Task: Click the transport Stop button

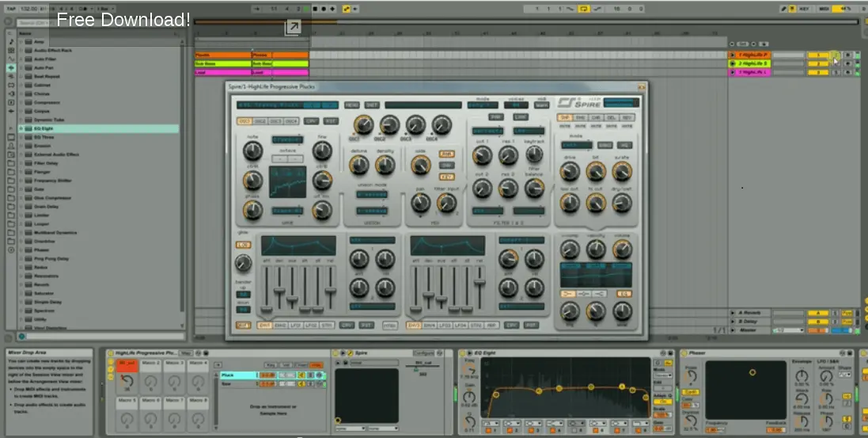Action: (315, 9)
